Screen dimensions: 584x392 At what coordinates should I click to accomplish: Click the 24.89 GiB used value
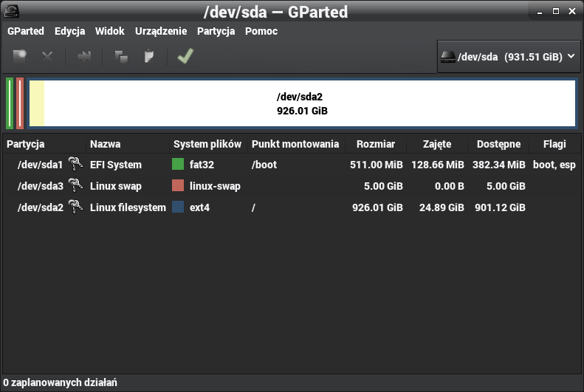pyautogui.click(x=442, y=207)
